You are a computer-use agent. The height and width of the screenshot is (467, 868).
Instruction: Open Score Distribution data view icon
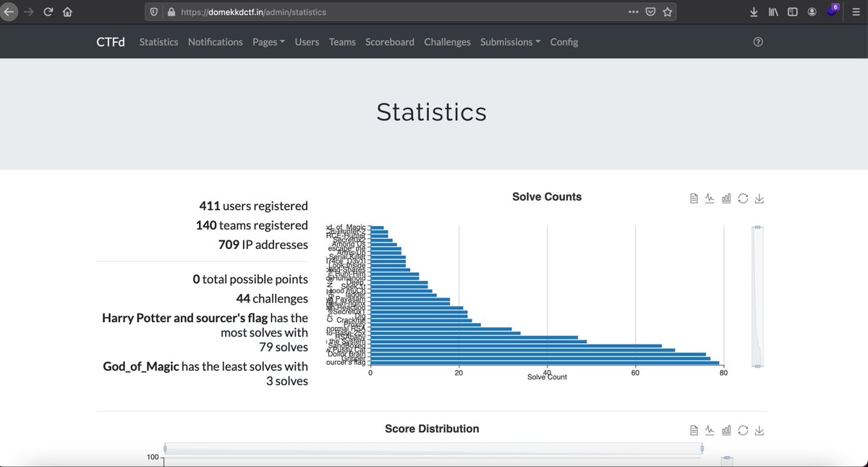(694, 430)
